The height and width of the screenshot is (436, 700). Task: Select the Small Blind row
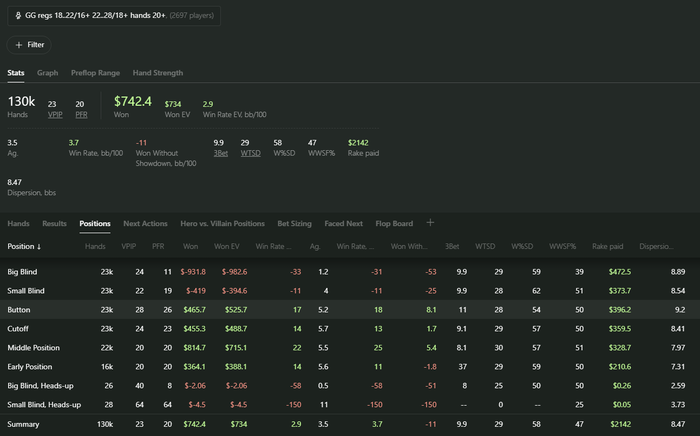pyautogui.click(x=350, y=291)
